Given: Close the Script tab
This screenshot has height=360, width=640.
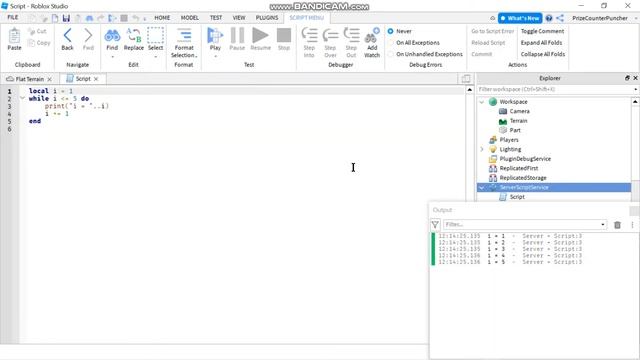Looking at the screenshot, I should pos(96,79).
